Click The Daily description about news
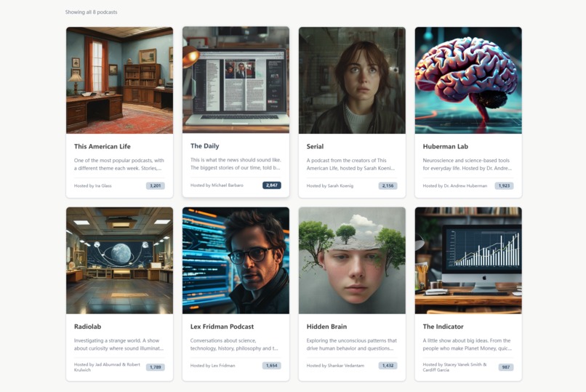 click(236, 164)
